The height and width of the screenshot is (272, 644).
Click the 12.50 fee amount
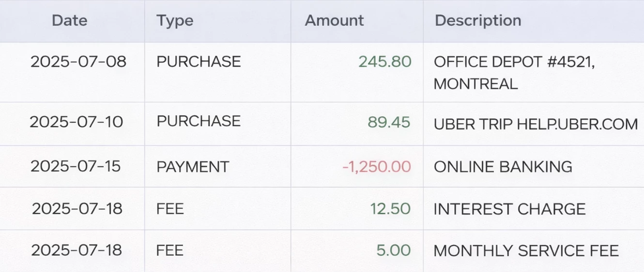[390, 209]
